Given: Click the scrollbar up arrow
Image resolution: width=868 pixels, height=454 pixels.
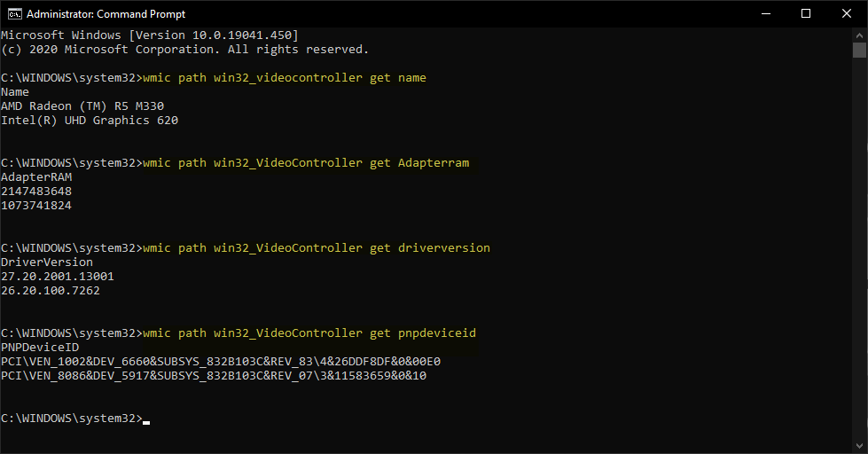Looking at the screenshot, I should point(859,35).
